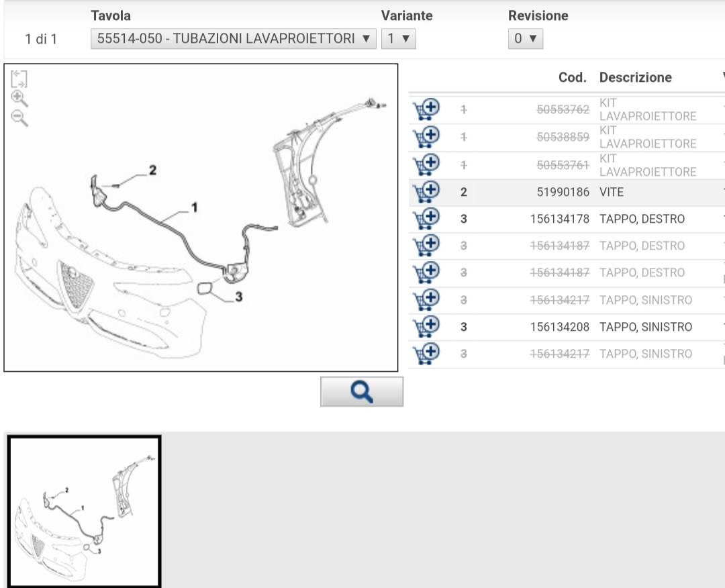
Task: Open the Variante dropdown
Action: [x=399, y=38]
